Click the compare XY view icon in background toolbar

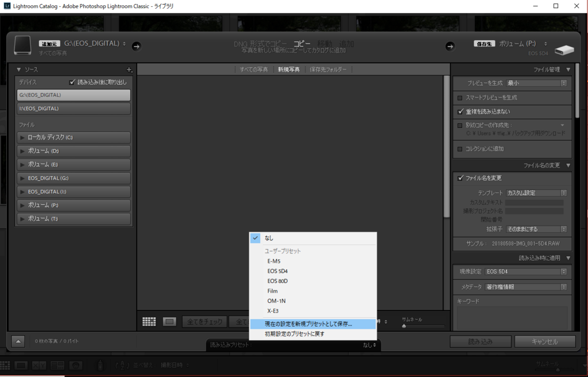(39, 366)
